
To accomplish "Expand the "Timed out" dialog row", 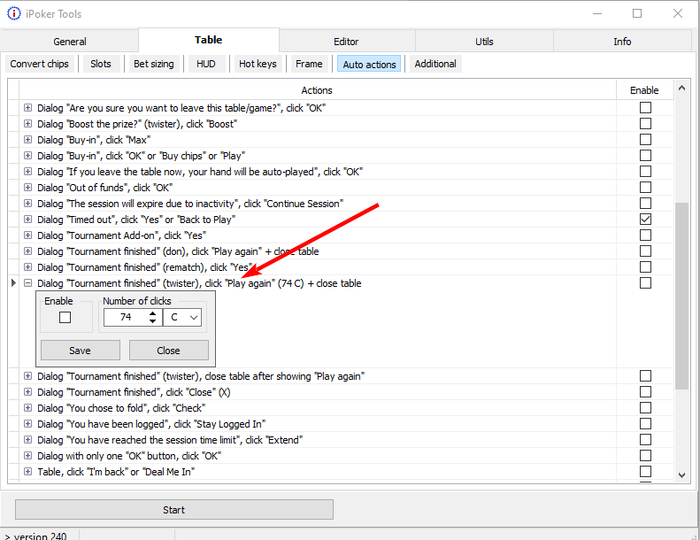I will (28, 219).
